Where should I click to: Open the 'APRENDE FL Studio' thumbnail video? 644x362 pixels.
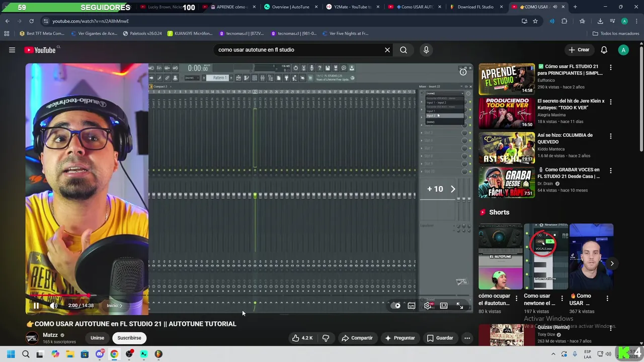507,79
